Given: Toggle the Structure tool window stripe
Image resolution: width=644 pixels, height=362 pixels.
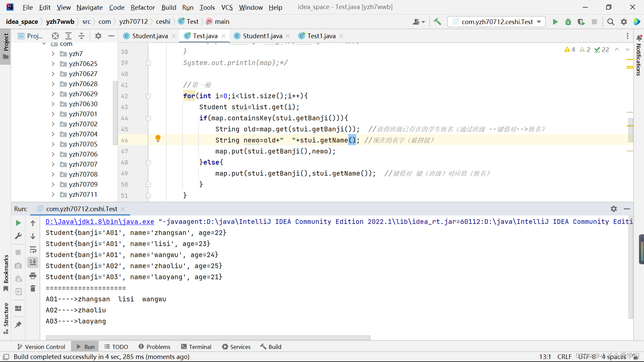Looking at the screenshot, I should tap(6, 318).
